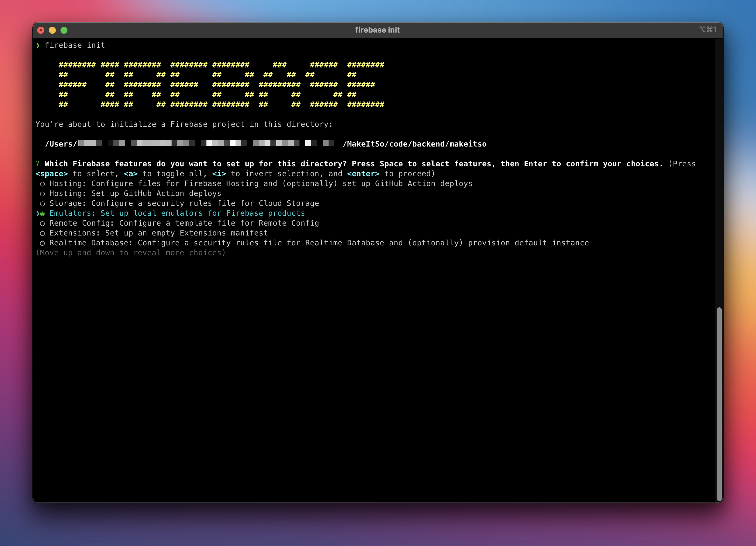Viewport: 756px width, 546px height.
Task: Click the green question mark prompt icon
Action: pyautogui.click(x=38, y=164)
